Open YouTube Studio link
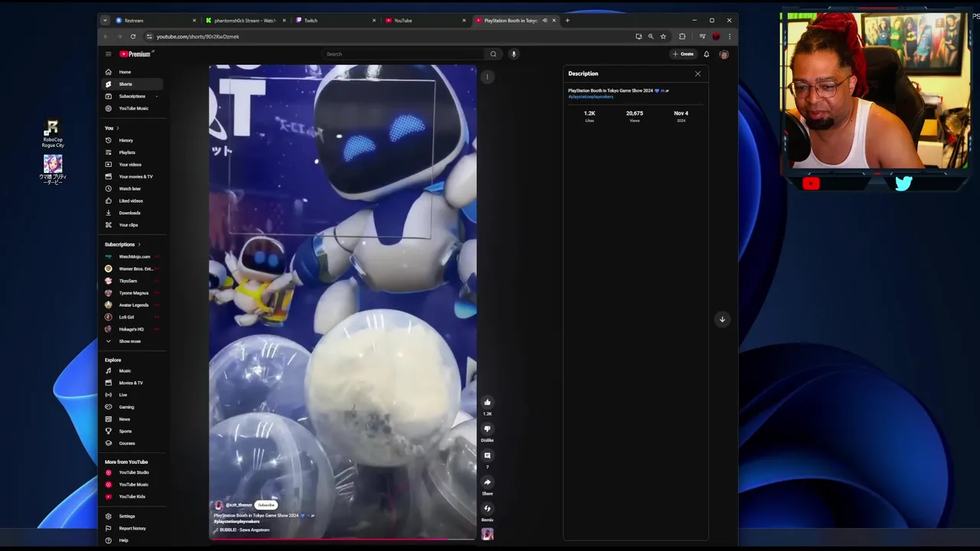The height and width of the screenshot is (551, 980). click(131, 473)
